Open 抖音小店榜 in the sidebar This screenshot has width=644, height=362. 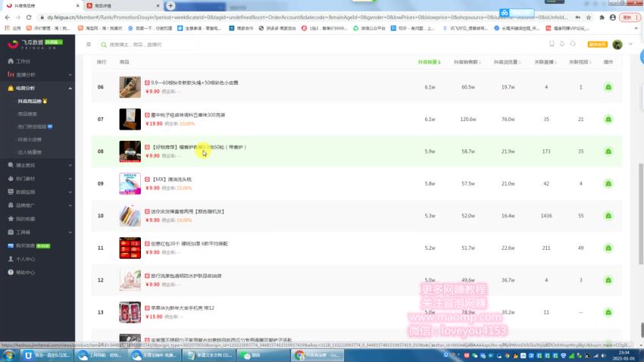click(x=30, y=139)
